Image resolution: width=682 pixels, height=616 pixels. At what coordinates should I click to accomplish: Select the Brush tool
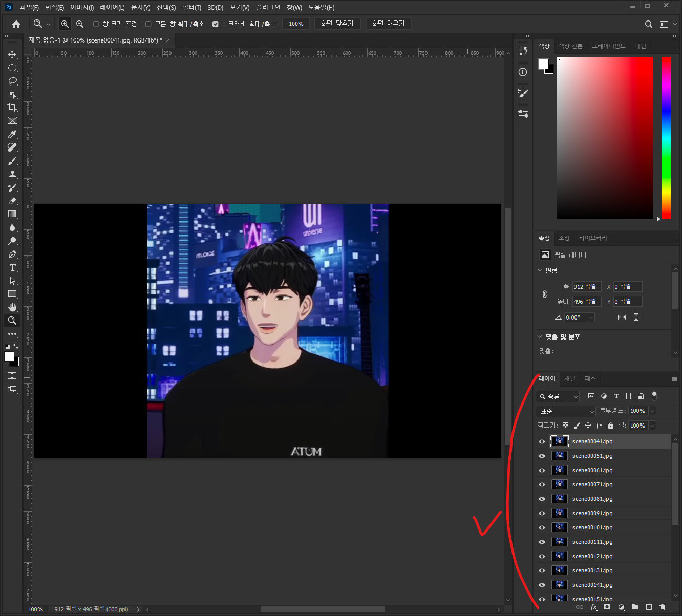pyautogui.click(x=12, y=161)
